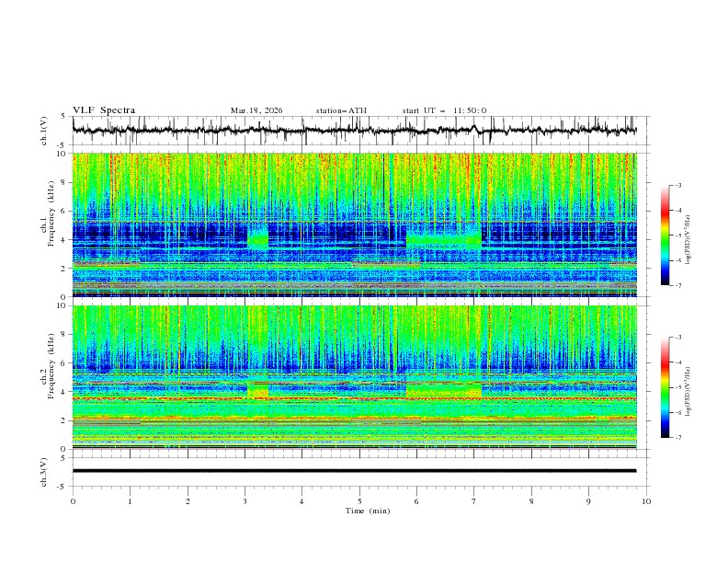Click the ch.1 spectrogram color scale bar
This screenshot has width=728, height=563.
pos(665,236)
